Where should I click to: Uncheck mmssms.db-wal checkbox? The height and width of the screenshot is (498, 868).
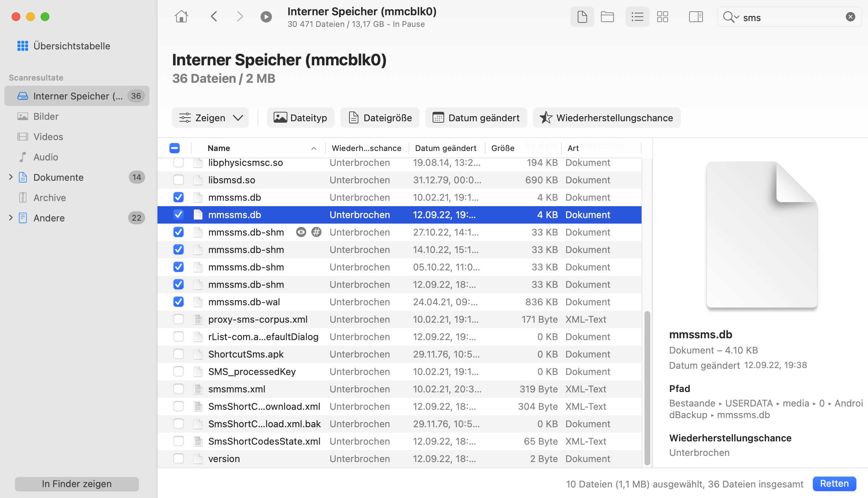pyautogui.click(x=179, y=302)
